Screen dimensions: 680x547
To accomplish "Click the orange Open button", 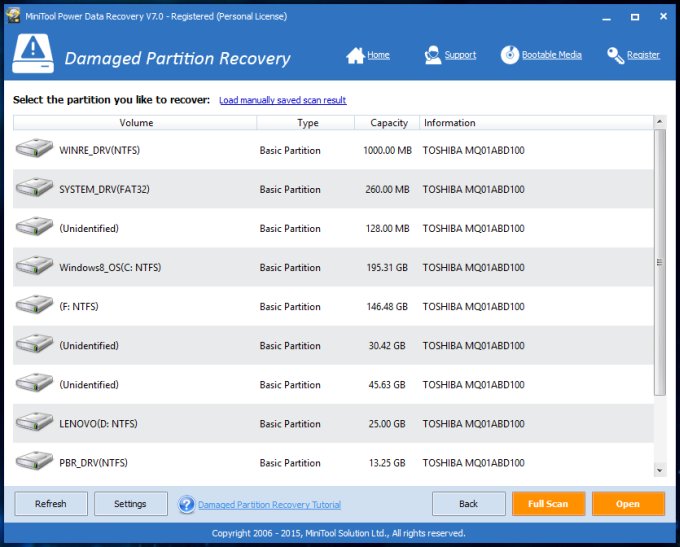I will pos(628,504).
